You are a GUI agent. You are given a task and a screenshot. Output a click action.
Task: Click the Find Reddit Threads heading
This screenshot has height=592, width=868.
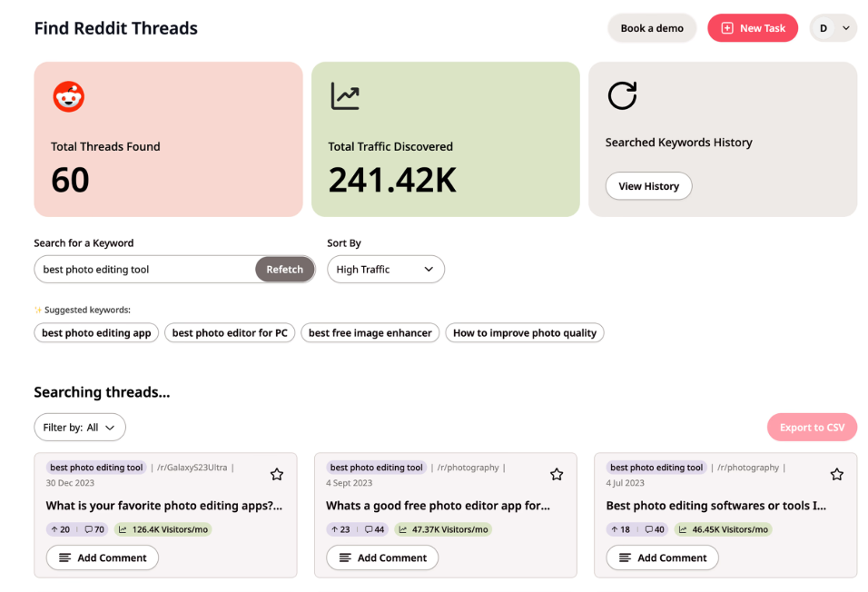click(x=115, y=28)
